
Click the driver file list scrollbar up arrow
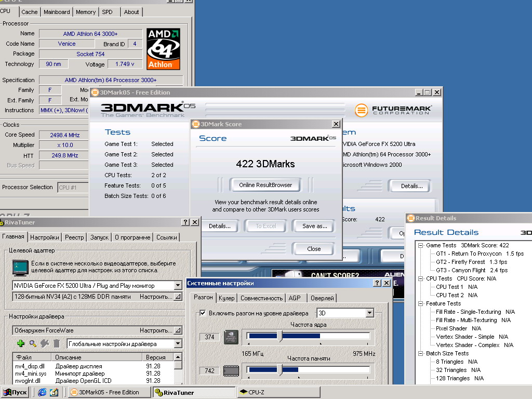click(x=178, y=357)
